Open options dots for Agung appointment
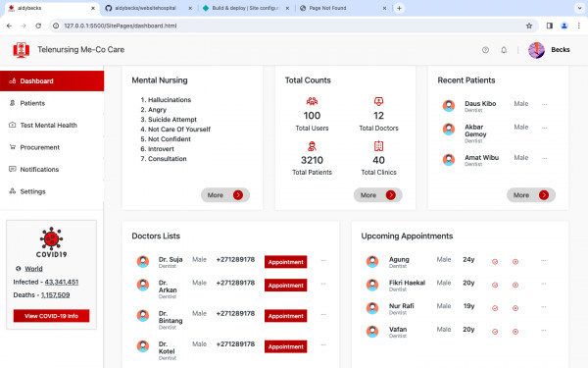This screenshot has width=588, height=368. [x=543, y=260]
